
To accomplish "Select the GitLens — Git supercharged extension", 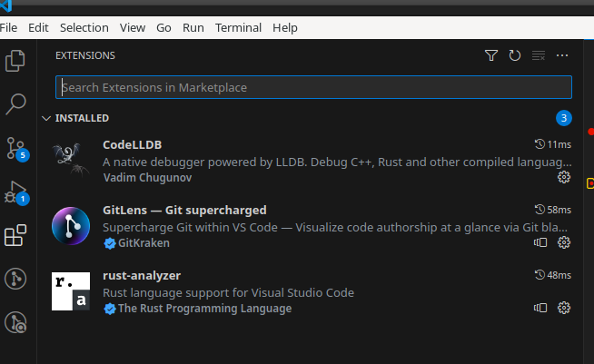I will [184, 211].
